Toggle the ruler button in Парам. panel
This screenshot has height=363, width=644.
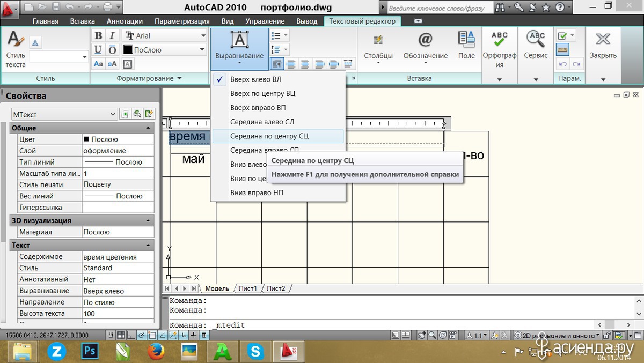[x=562, y=50]
